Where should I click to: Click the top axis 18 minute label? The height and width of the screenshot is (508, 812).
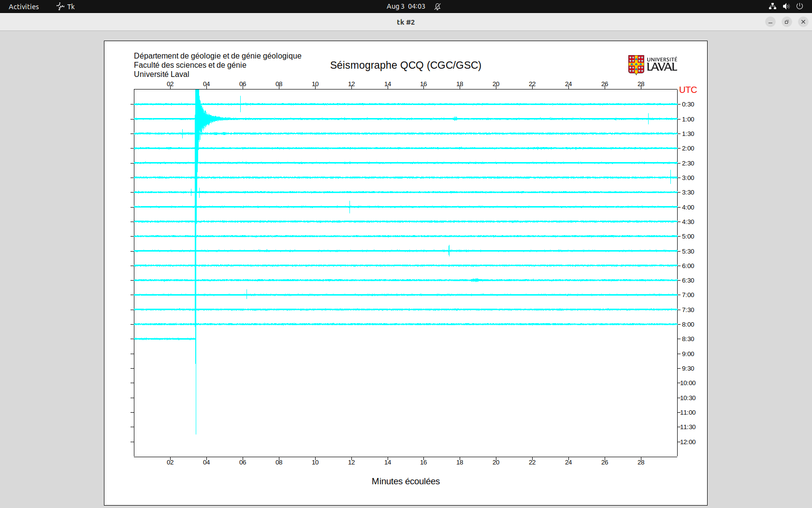tap(460, 84)
